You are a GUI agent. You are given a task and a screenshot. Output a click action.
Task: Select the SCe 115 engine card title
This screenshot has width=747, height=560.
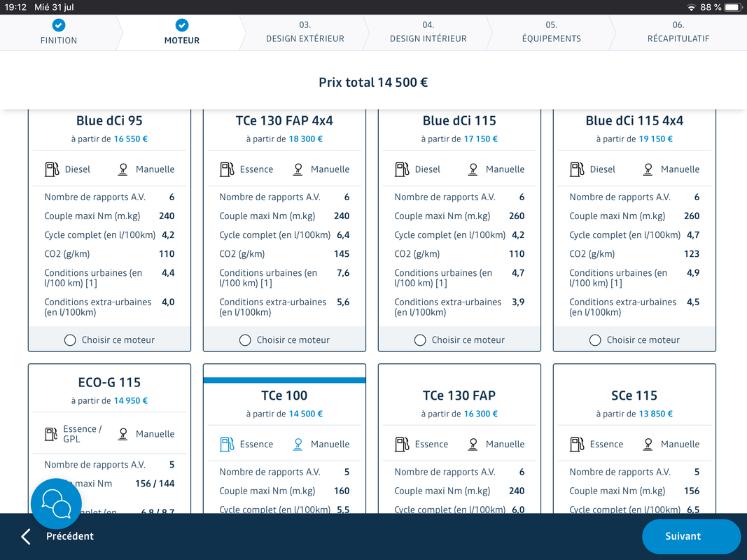[x=634, y=395]
